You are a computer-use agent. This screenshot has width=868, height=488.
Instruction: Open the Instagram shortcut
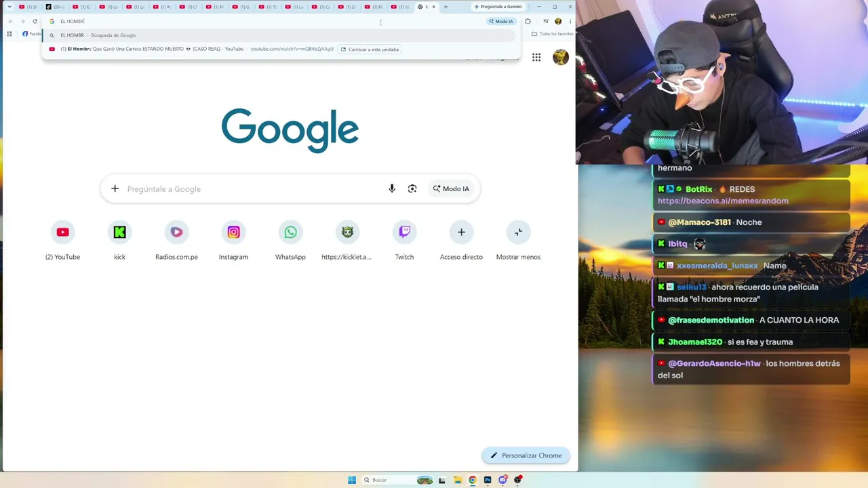point(233,241)
